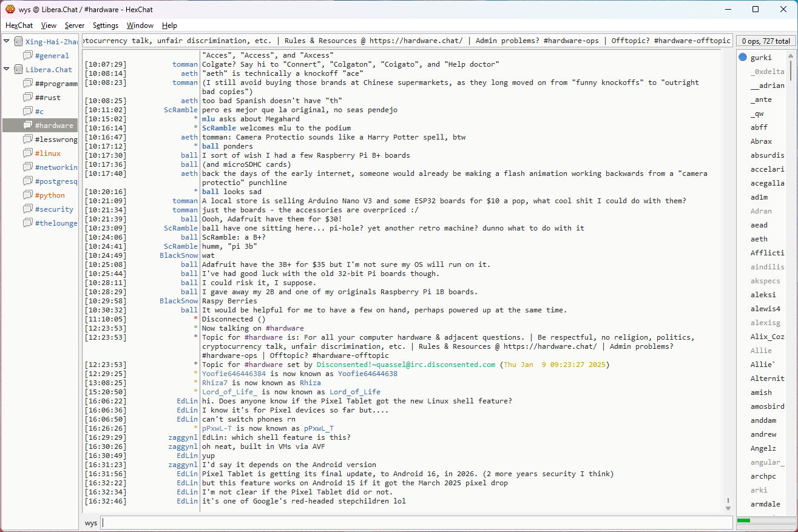798x532 pixels.
Task: Click the HexChat app icon in title bar
Action: pyautogui.click(x=10, y=9)
